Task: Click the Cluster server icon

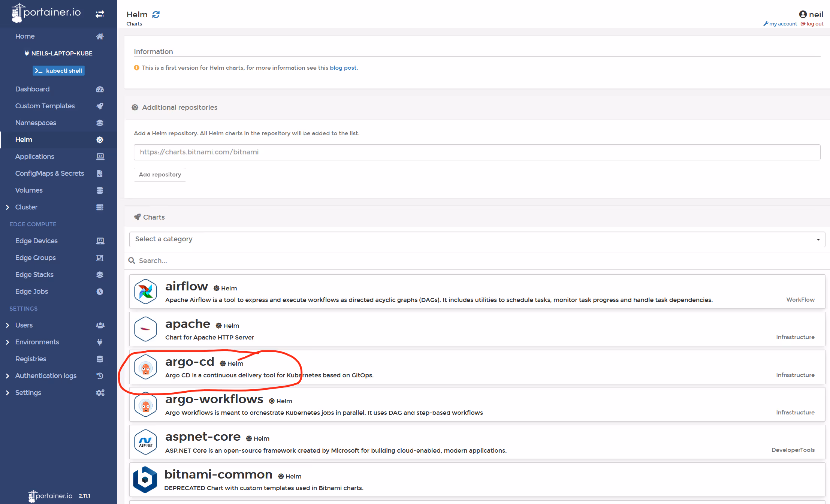Action: pos(100,207)
